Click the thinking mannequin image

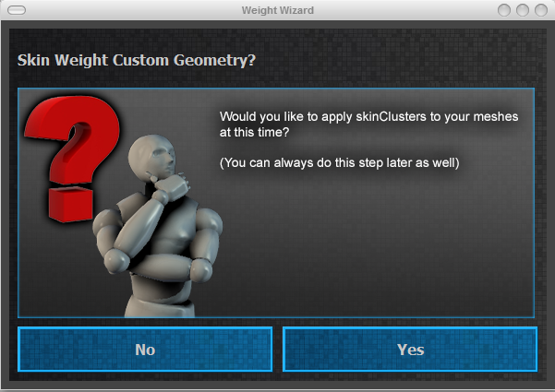(x=158, y=226)
